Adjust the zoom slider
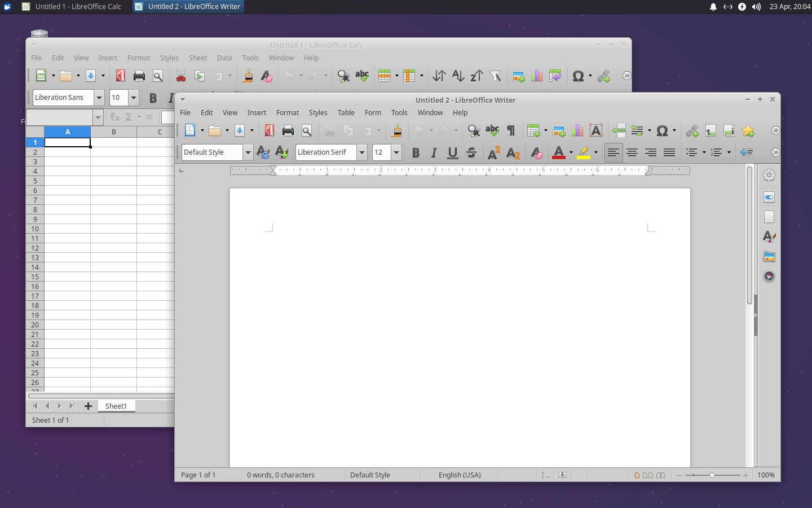812x508 pixels. pyautogui.click(x=712, y=475)
